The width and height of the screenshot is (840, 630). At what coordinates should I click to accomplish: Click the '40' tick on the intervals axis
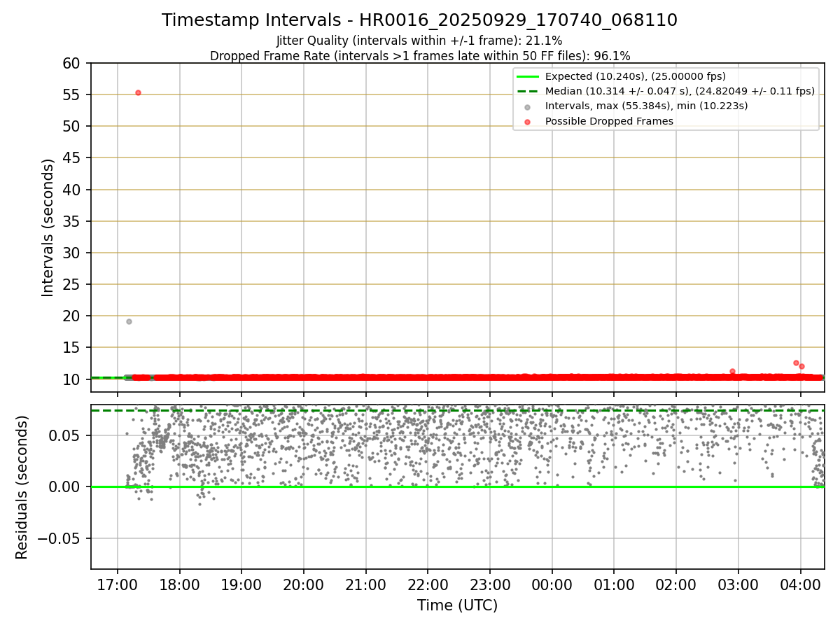point(72,190)
